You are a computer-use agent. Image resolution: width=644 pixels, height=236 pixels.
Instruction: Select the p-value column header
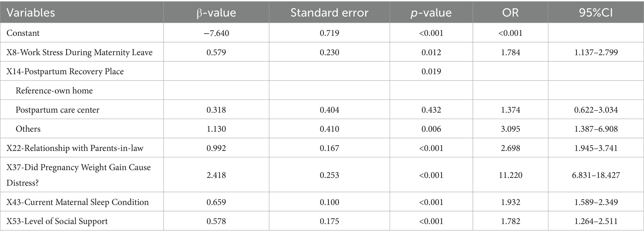point(431,12)
